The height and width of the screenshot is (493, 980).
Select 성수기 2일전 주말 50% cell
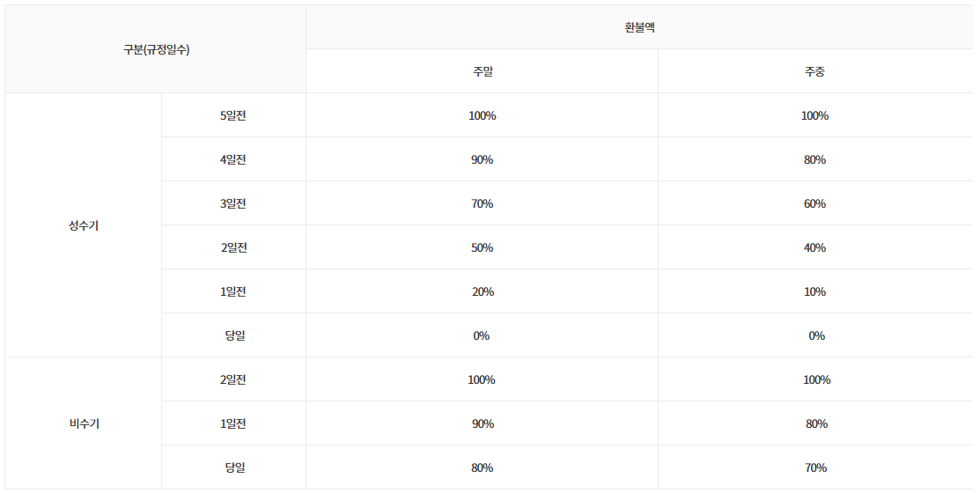click(x=482, y=247)
